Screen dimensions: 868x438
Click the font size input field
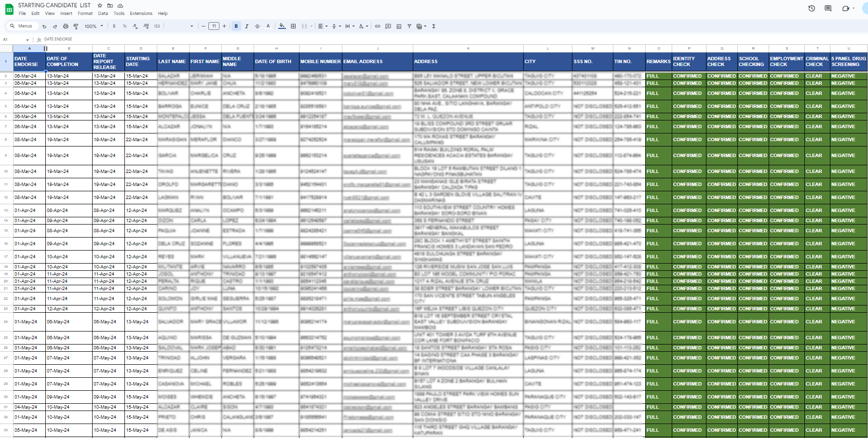214,27
